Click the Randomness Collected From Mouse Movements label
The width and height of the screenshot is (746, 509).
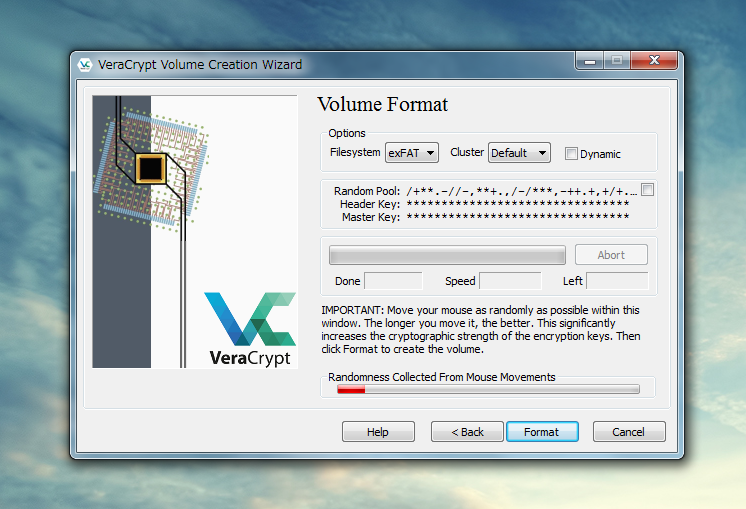click(x=442, y=377)
